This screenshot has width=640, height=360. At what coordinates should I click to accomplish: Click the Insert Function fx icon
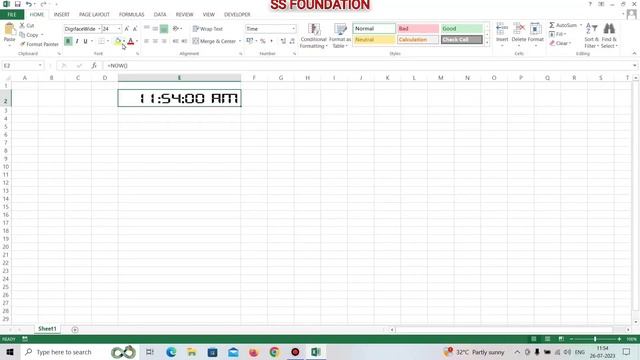click(x=94, y=65)
